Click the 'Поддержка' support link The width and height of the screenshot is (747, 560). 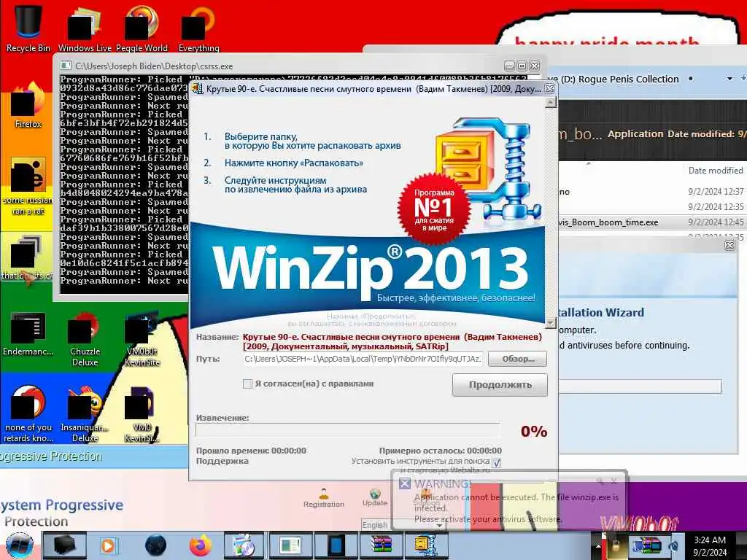click(222, 461)
